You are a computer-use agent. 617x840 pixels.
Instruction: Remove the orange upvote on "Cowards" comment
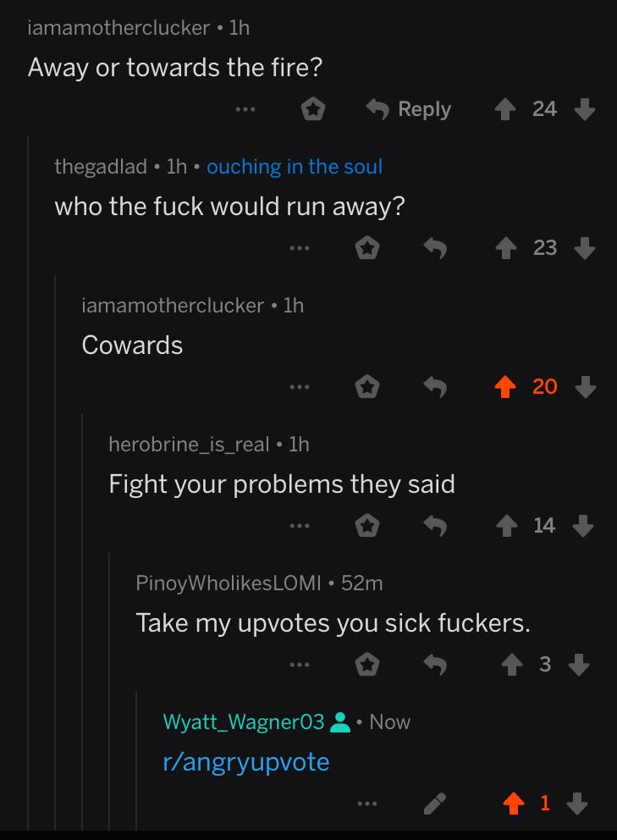(504, 387)
